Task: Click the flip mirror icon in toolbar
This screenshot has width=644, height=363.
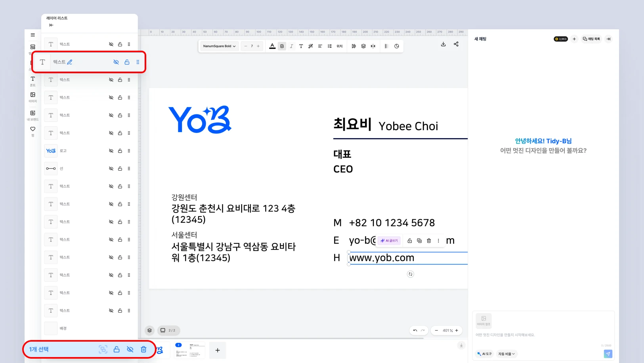Action: [x=373, y=46]
